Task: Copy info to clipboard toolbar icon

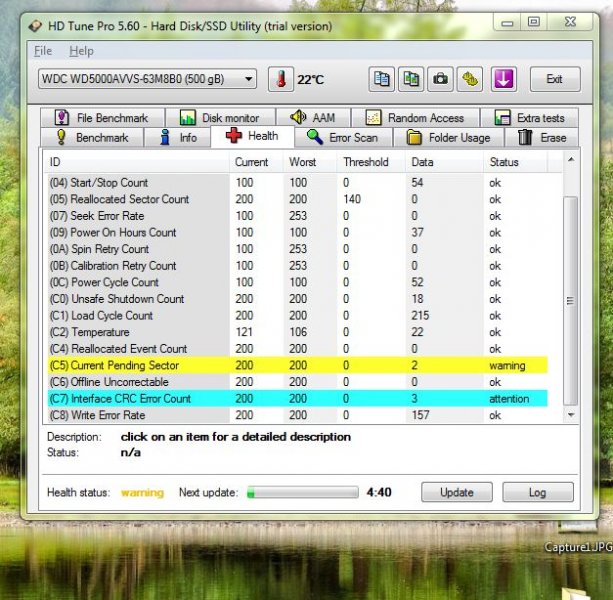Action: pyautogui.click(x=381, y=79)
